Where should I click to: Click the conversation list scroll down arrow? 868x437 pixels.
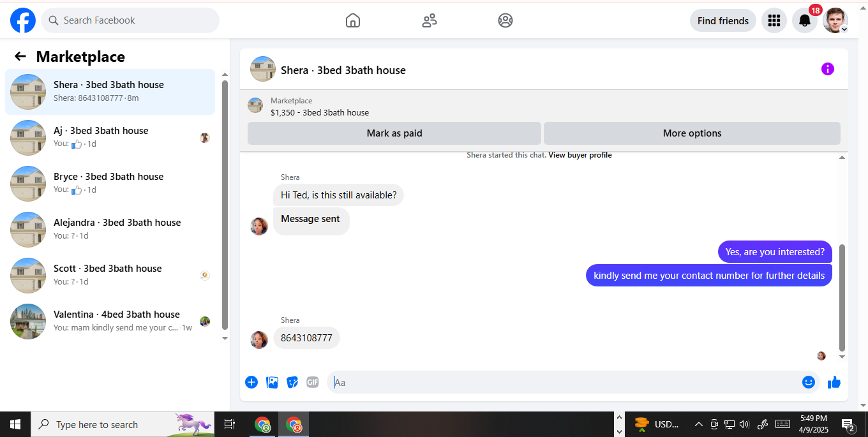225,338
